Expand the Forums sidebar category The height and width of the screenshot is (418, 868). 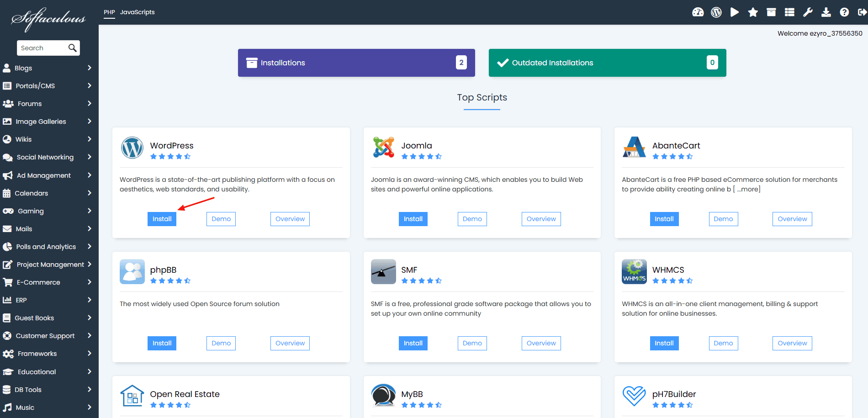pos(48,104)
